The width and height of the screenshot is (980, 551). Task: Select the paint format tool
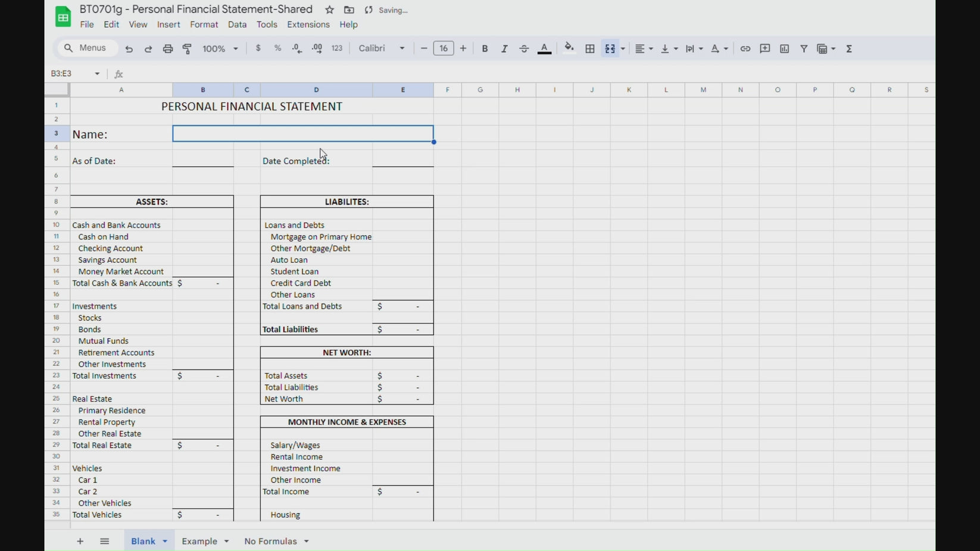(188, 49)
